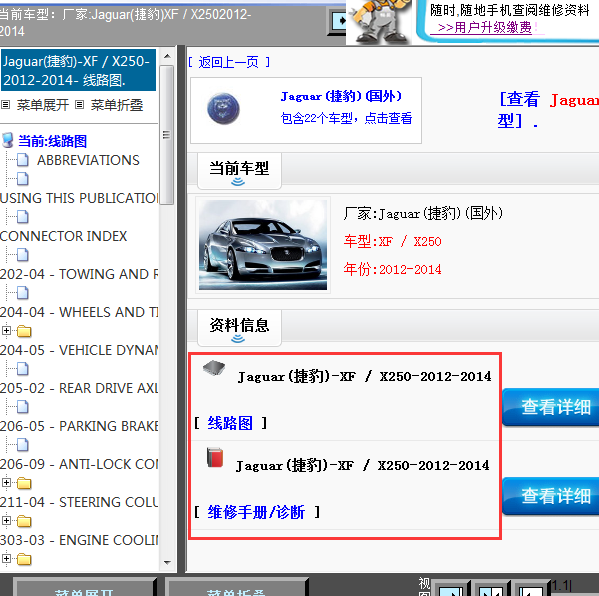Viewport: 599px width, 596px height.
Task: Click 车型:XF / X250 red text
Action: coord(393,242)
